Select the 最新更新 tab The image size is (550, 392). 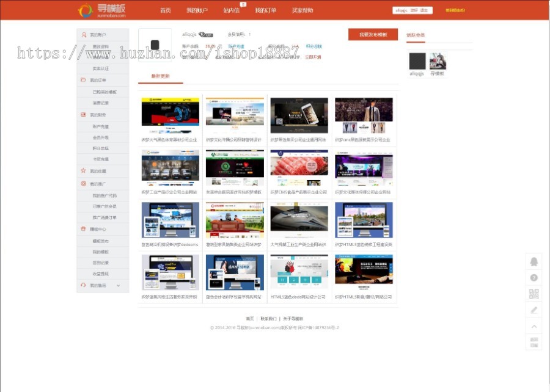(x=161, y=76)
